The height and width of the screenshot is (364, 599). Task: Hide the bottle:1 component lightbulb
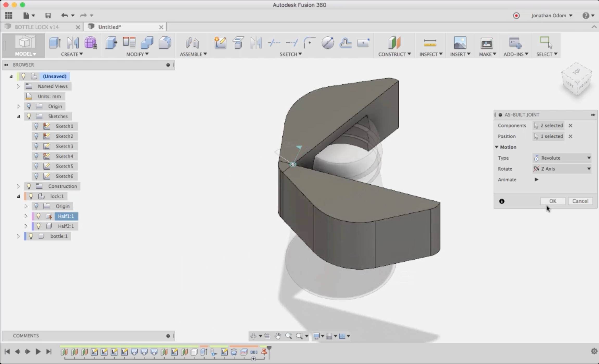31,236
